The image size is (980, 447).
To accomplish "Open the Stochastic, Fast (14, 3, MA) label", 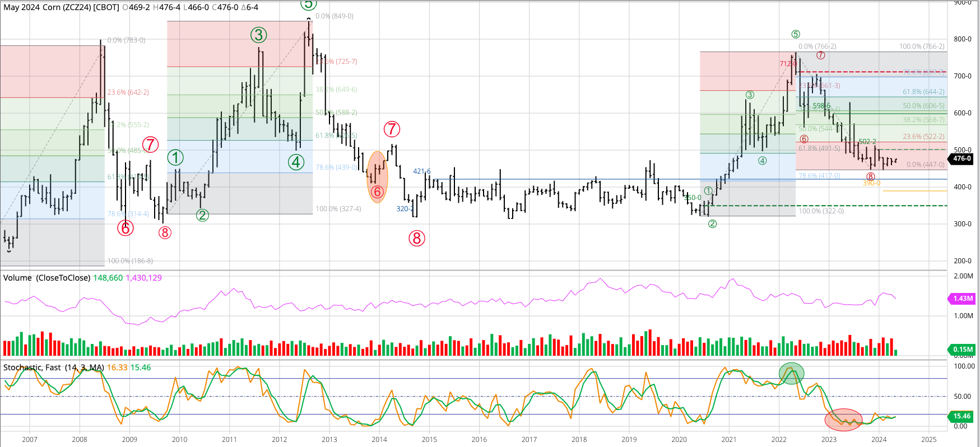I will (x=54, y=367).
